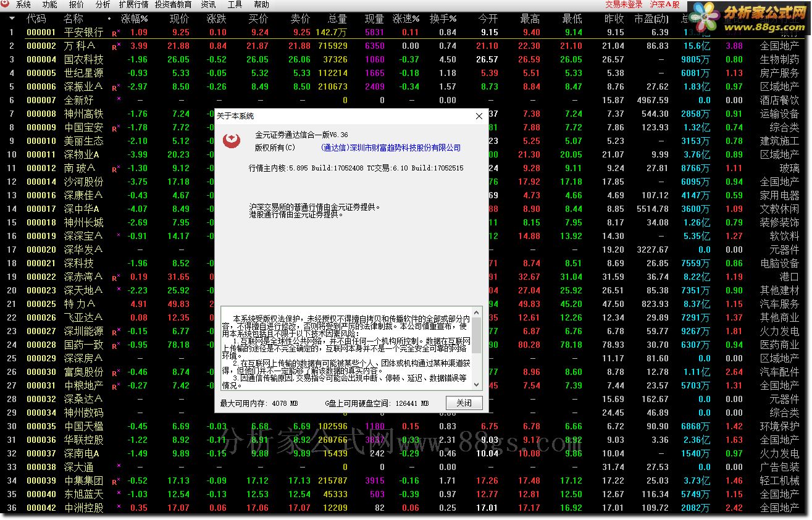Click the red app logo in the menu bar
This screenshot has width=812, height=520.
pyautogui.click(x=6, y=4)
